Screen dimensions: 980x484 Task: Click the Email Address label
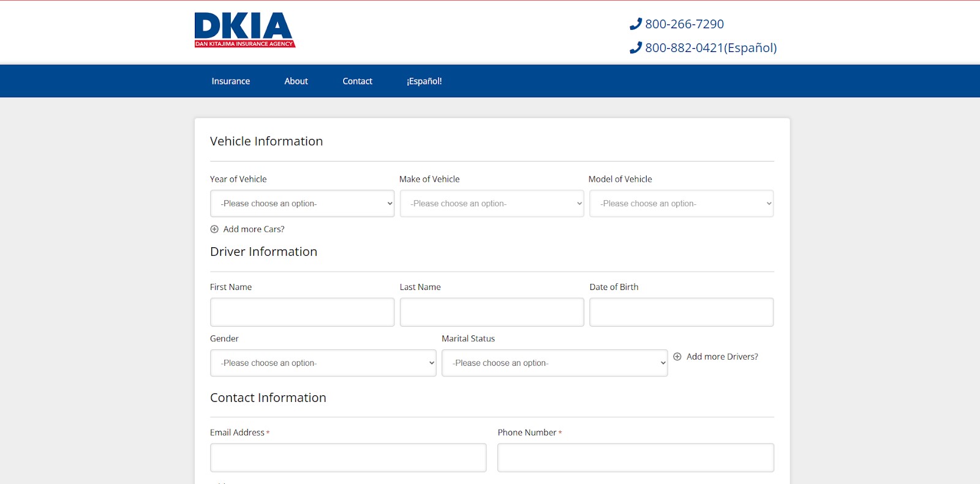click(x=237, y=433)
